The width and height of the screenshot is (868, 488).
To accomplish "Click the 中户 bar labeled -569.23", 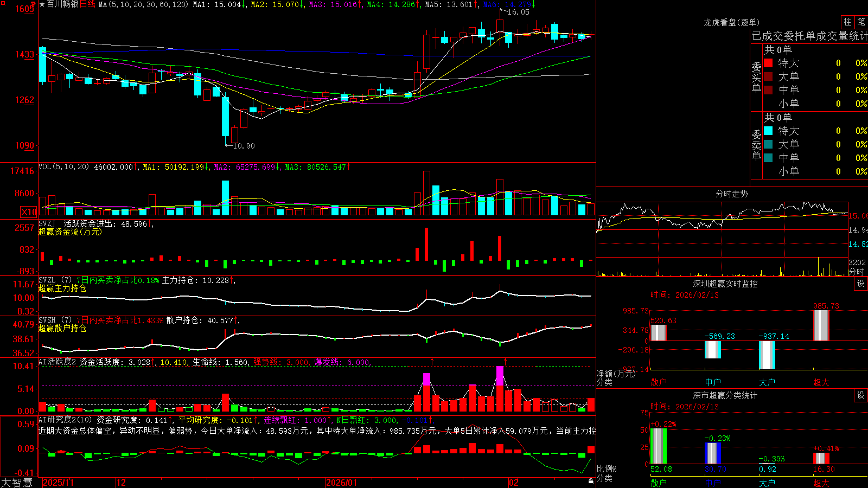I will (x=713, y=350).
